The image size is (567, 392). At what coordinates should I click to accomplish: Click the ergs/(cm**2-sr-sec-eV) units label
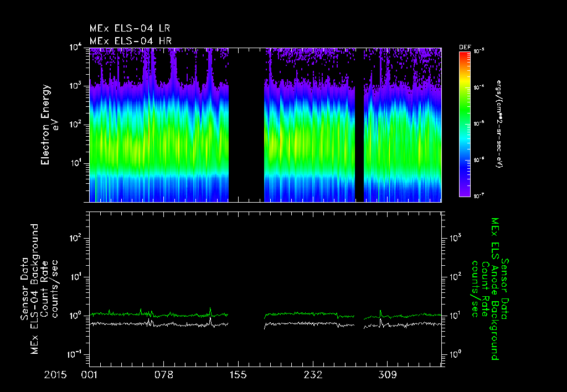coord(499,124)
